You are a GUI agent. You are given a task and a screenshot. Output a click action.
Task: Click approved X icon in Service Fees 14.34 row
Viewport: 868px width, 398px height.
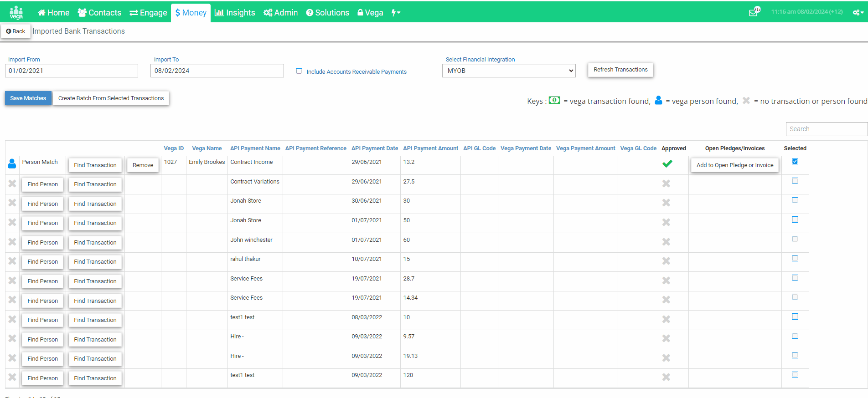[666, 300]
